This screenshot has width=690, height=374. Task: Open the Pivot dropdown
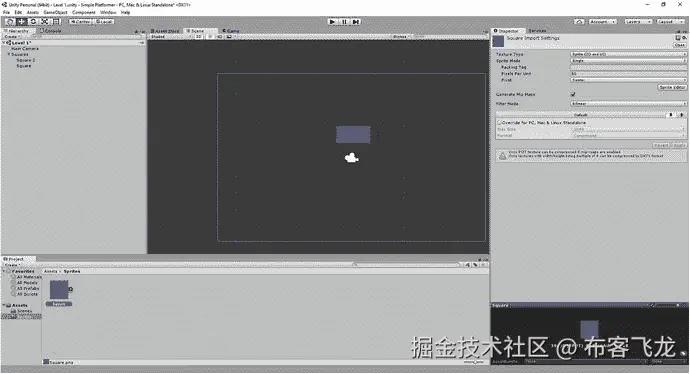pyautogui.click(x=628, y=80)
